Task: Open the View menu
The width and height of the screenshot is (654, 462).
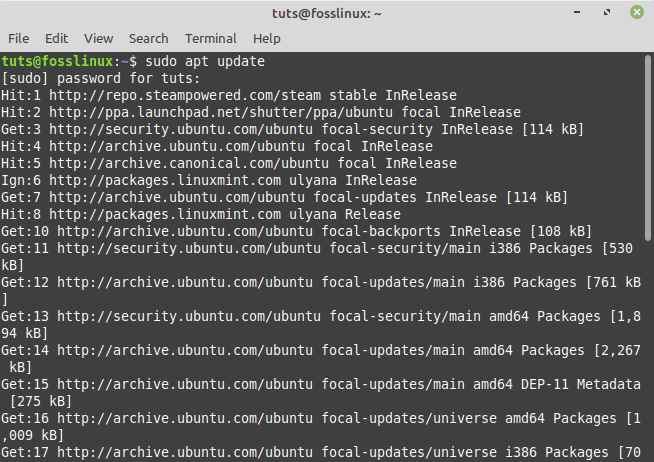Action: pos(98,38)
